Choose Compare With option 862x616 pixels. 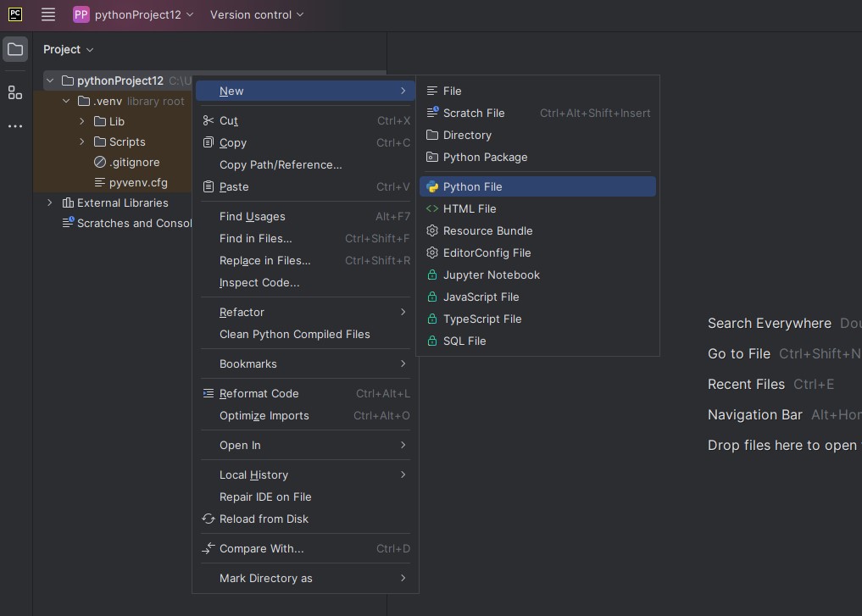[305, 548]
